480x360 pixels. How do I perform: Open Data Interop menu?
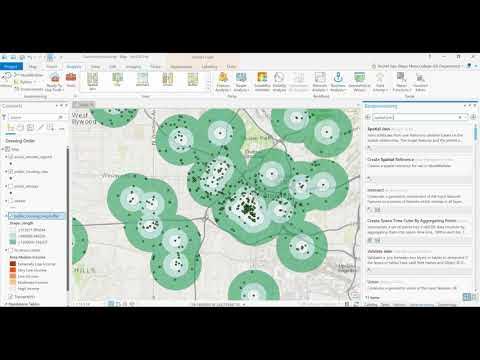pyautogui.click(x=380, y=82)
